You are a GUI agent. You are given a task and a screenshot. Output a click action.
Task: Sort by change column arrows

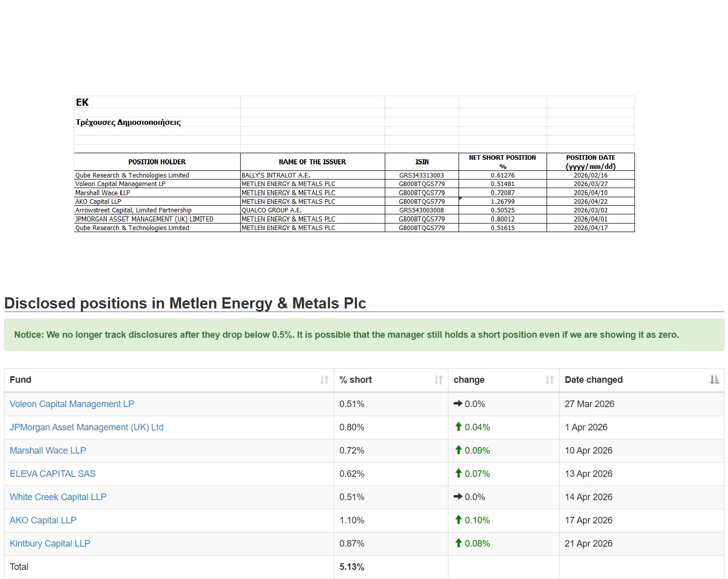tap(550, 380)
